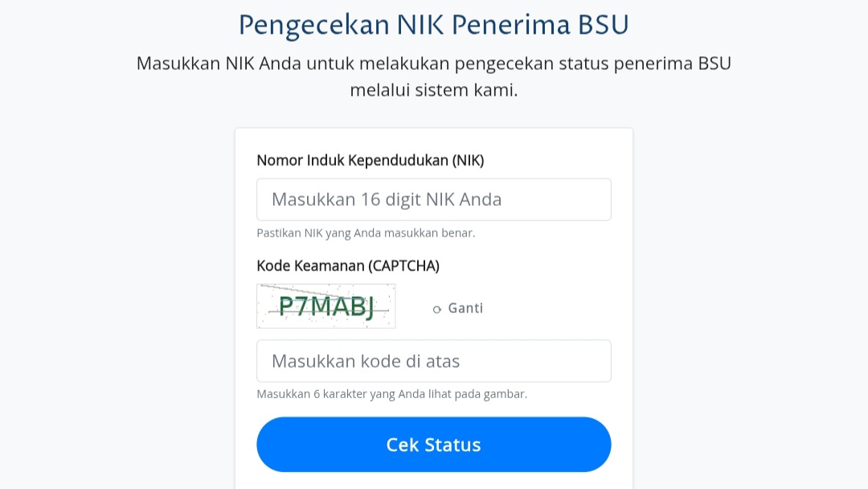
Task: Click the subtitle describing BSU status checking
Action: pos(434,76)
